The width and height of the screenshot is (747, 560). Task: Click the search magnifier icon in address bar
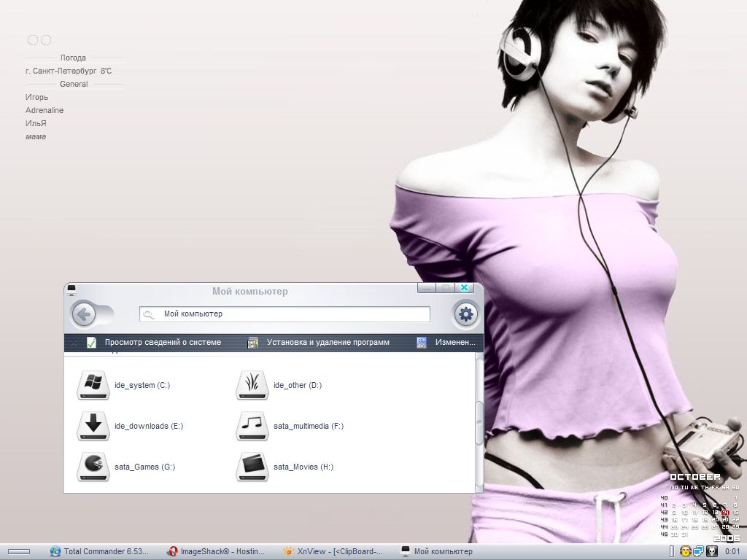coord(149,314)
